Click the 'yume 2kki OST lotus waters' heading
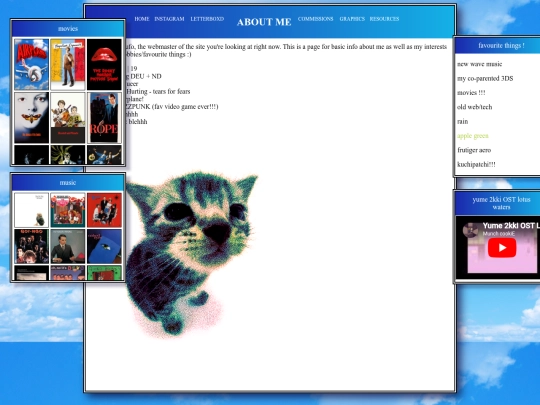This screenshot has width=540, height=405. point(501,203)
